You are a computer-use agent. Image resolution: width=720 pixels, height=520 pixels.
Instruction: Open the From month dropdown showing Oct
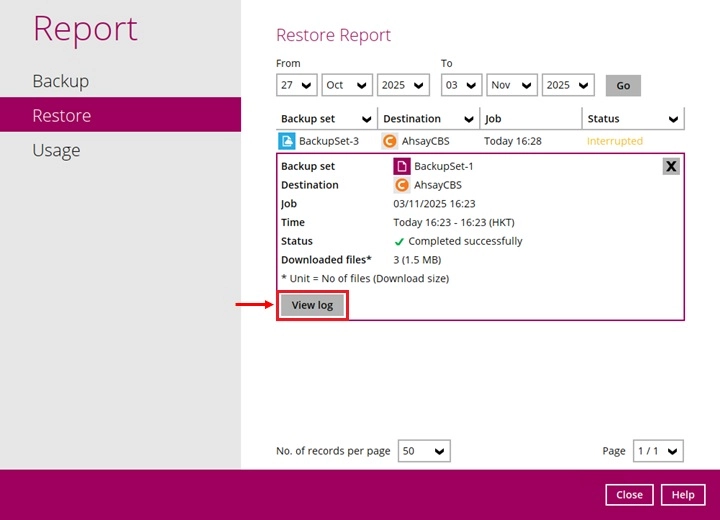(347, 85)
